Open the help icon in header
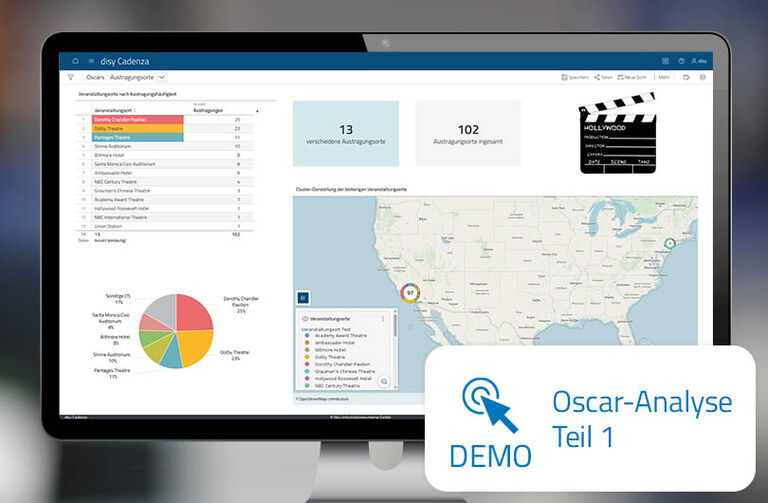Viewport: 768px width, 503px height. pyautogui.click(x=681, y=61)
